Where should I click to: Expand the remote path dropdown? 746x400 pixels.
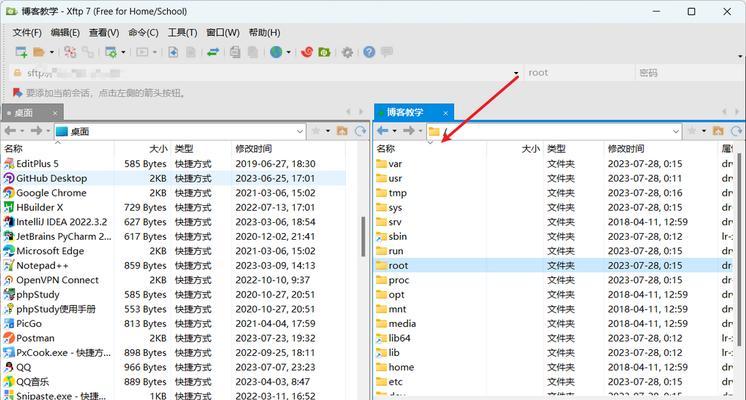[676, 131]
